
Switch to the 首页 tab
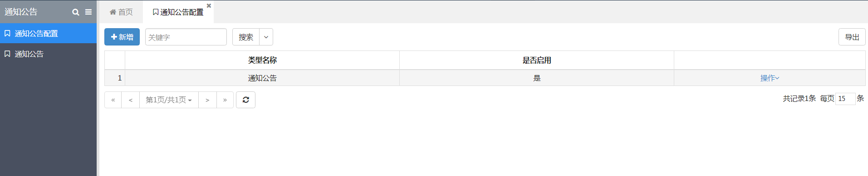pos(121,12)
